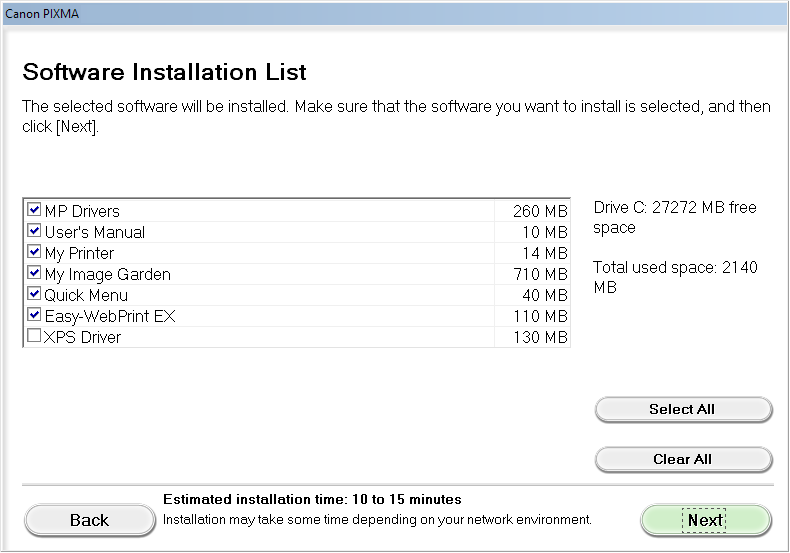Go back with the Back button
This screenshot has height=553, width=790.
point(90,520)
